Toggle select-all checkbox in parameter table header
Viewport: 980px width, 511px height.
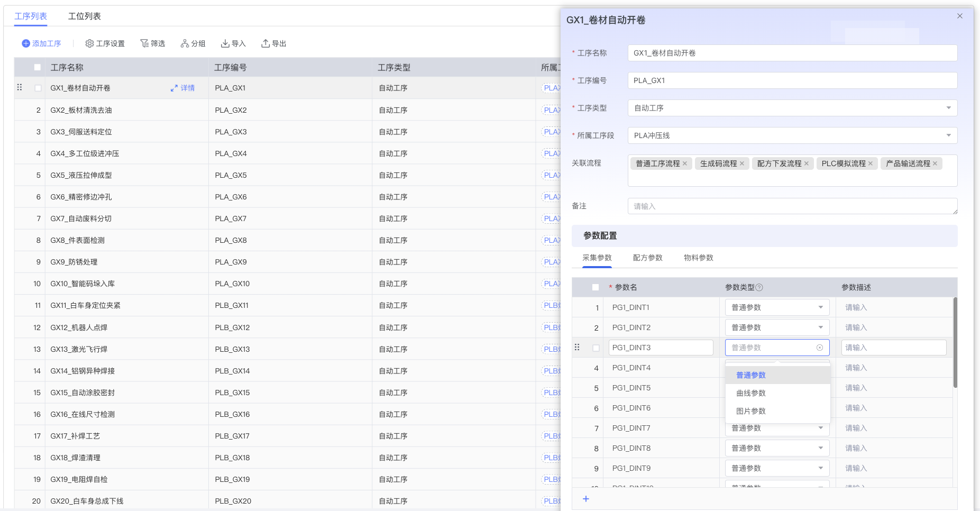click(596, 287)
